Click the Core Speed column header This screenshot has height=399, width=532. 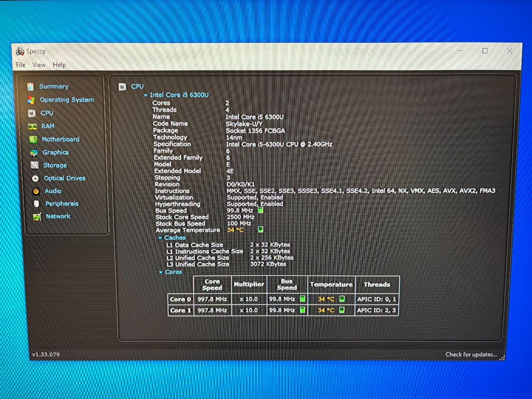pyautogui.click(x=212, y=285)
